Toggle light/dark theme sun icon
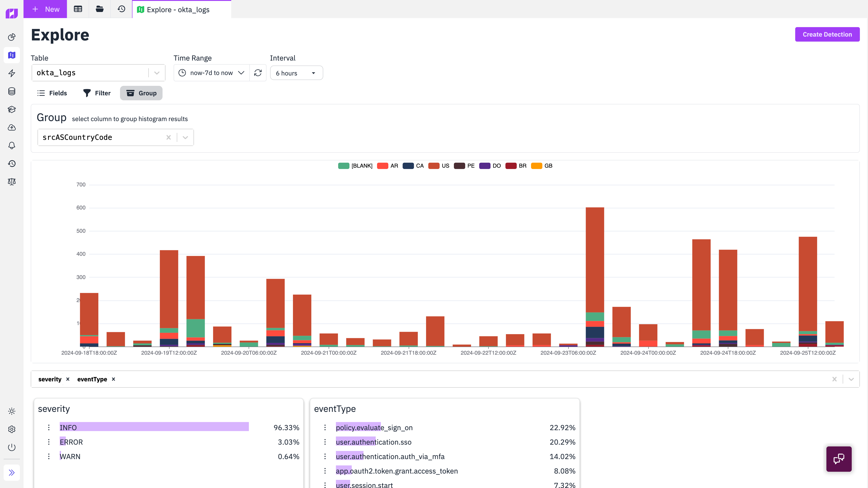 point(12,411)
